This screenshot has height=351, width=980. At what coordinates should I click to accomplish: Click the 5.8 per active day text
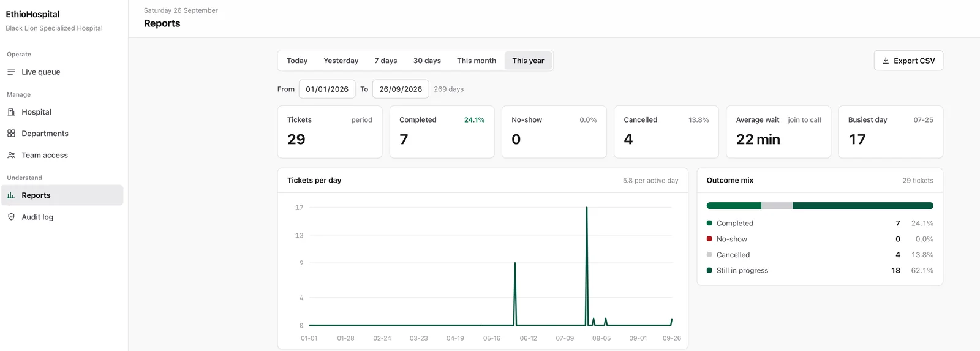point(650,181)
